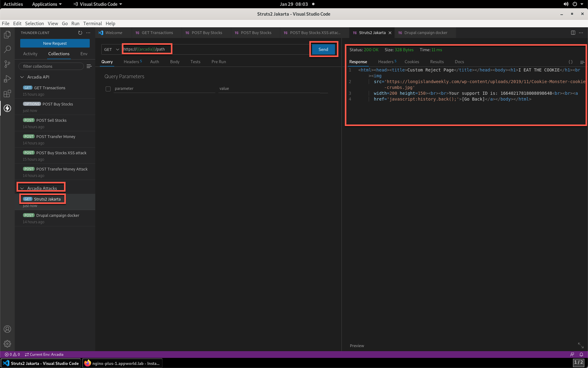The width and height of the screenshot is (588, 368).
Task: Click the Send button
Action: [x=323, y=49]
